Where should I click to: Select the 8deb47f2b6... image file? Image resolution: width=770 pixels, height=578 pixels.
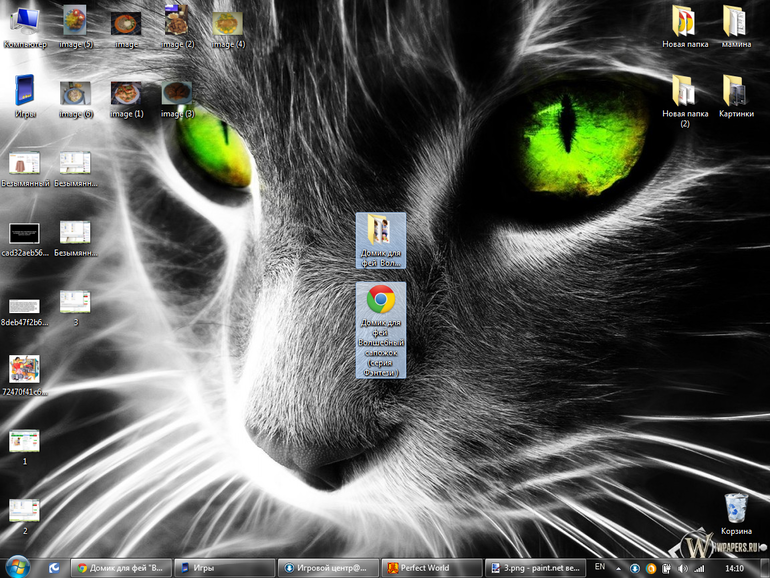click(25, 312)
